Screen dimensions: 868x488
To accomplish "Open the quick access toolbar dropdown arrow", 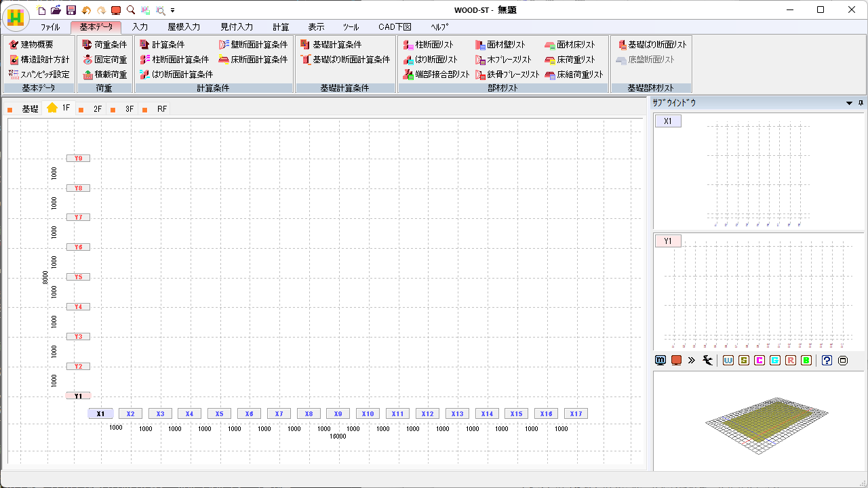I will pyautogui.click(x=173, y=11).
